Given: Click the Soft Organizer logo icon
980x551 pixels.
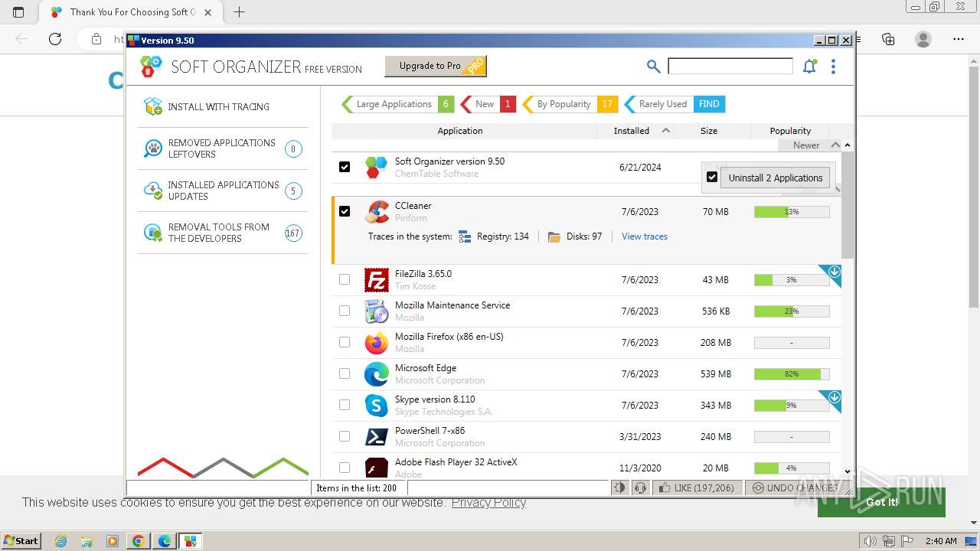Looking at the screenshot, I should (x=151, y=67).
